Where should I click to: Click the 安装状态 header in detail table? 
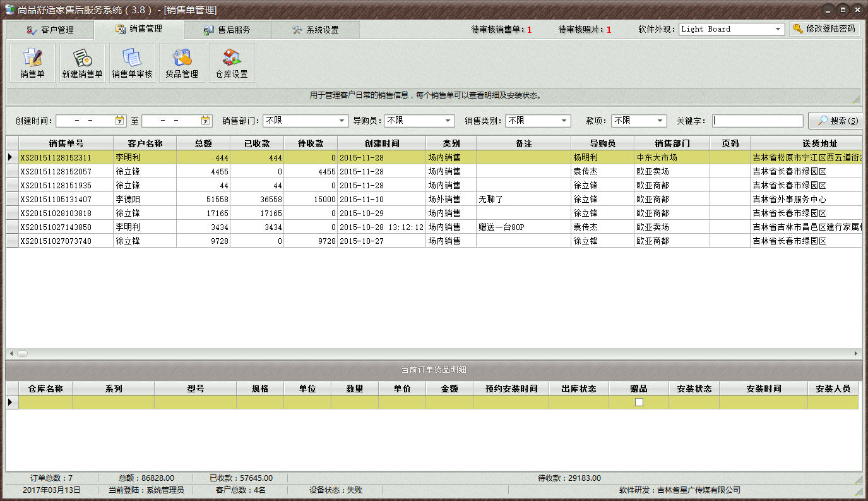(x=694, y=389)
